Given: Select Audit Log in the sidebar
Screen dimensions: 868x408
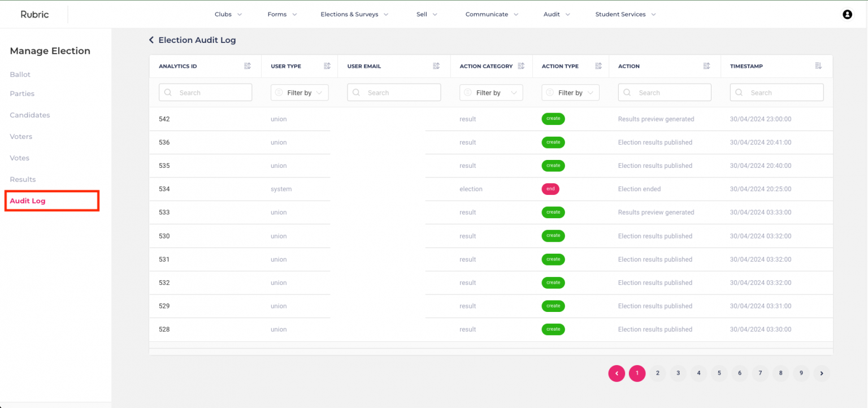Looking at the screenshot, I should point(28,201).
